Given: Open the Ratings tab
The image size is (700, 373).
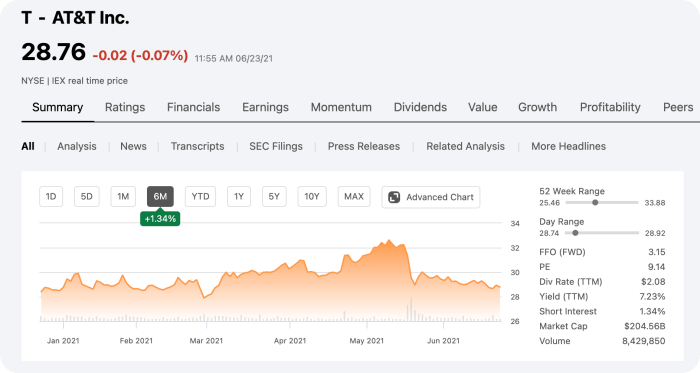Looking at the screenshot, I should [125, 108].
